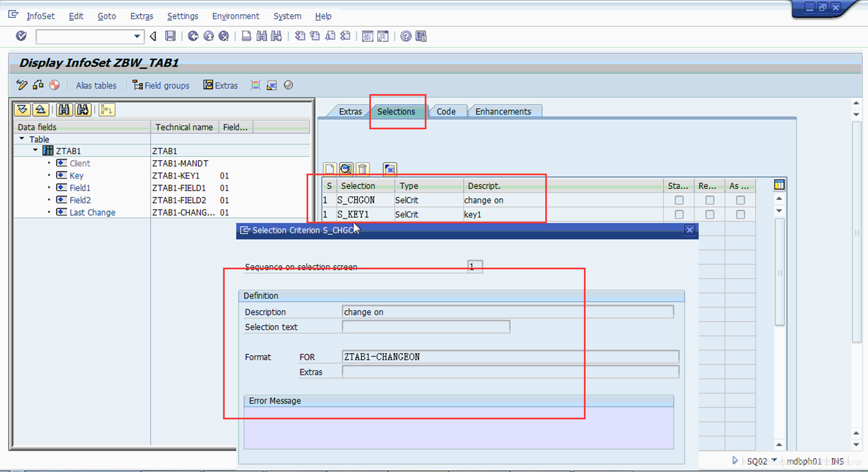Click the Find icon in the tree toolbar
The image size is (868, 472).
coord(64,110)
